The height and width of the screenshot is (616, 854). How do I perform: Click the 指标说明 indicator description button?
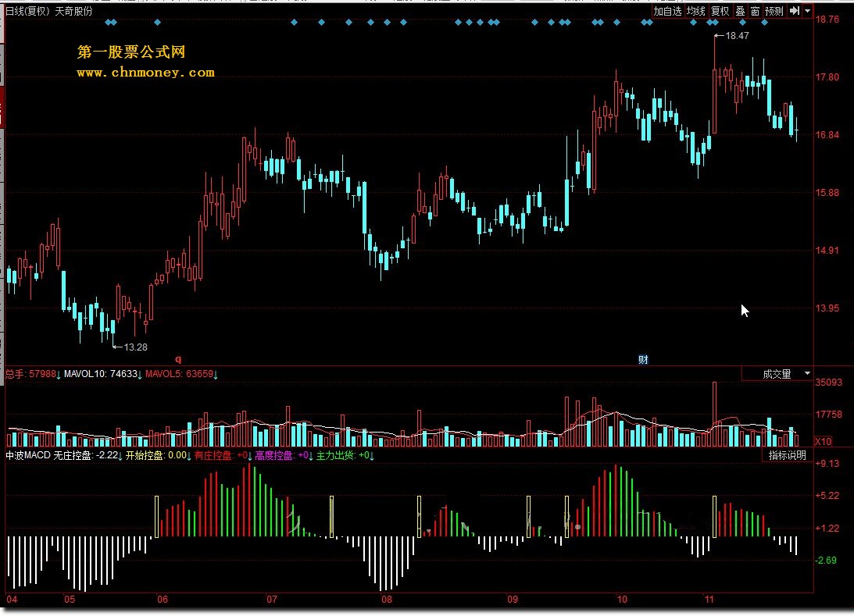787,455
